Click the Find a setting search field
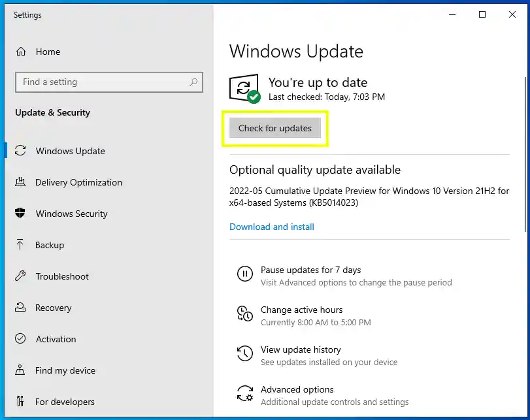Screen dimensions: 530x420 click(x=108, y=82)
